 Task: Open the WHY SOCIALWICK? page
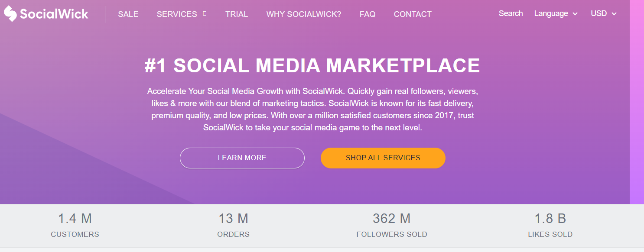pos(304,14)
